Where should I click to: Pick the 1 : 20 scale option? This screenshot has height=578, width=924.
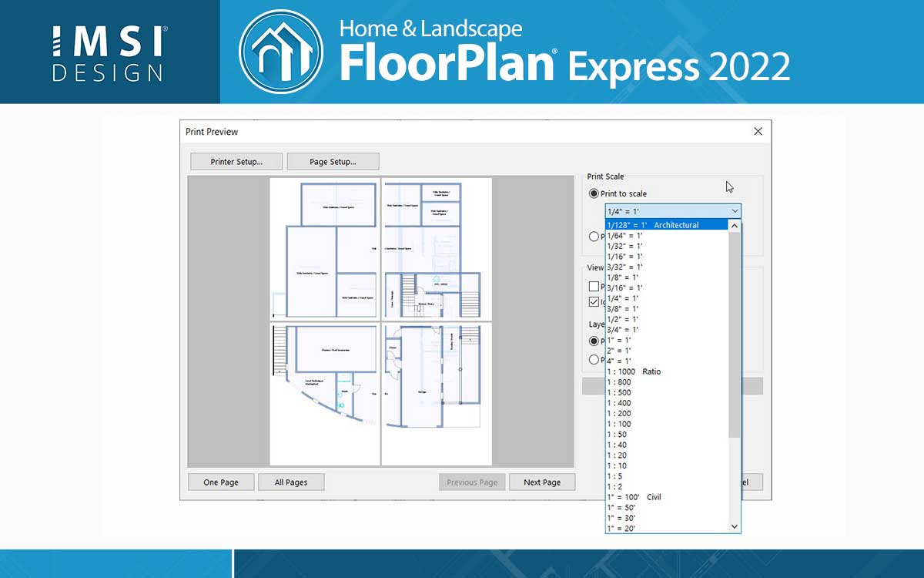(667, 455)
